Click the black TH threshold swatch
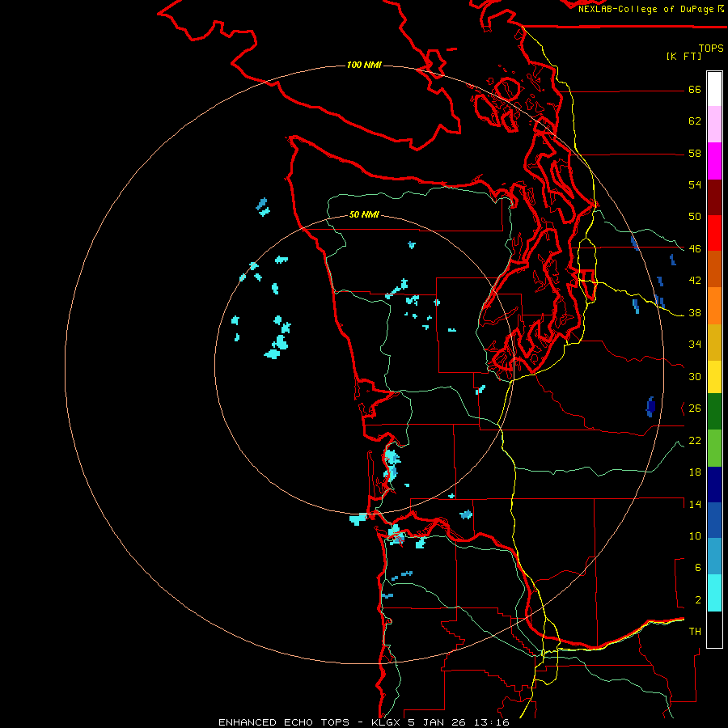This screenshot has height=728, width=728. pyautogui.click(x=714, y=629)
